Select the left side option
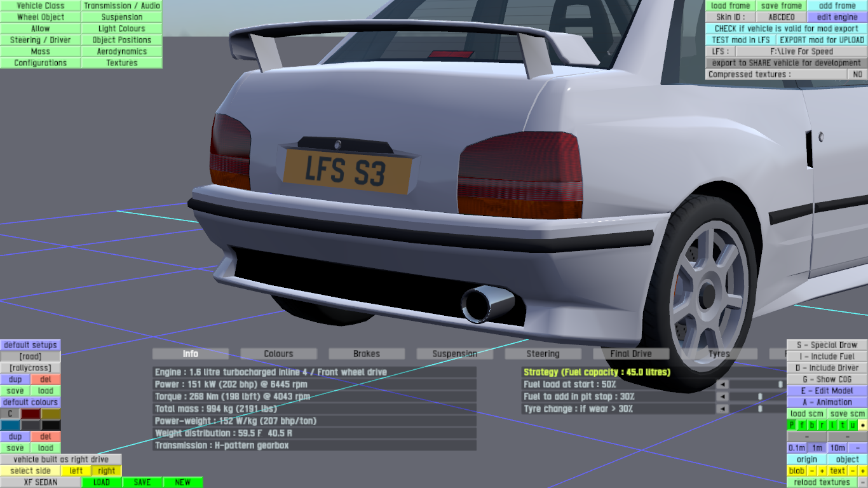The height and width of the screenshot is (488, 868). point(76,471)
